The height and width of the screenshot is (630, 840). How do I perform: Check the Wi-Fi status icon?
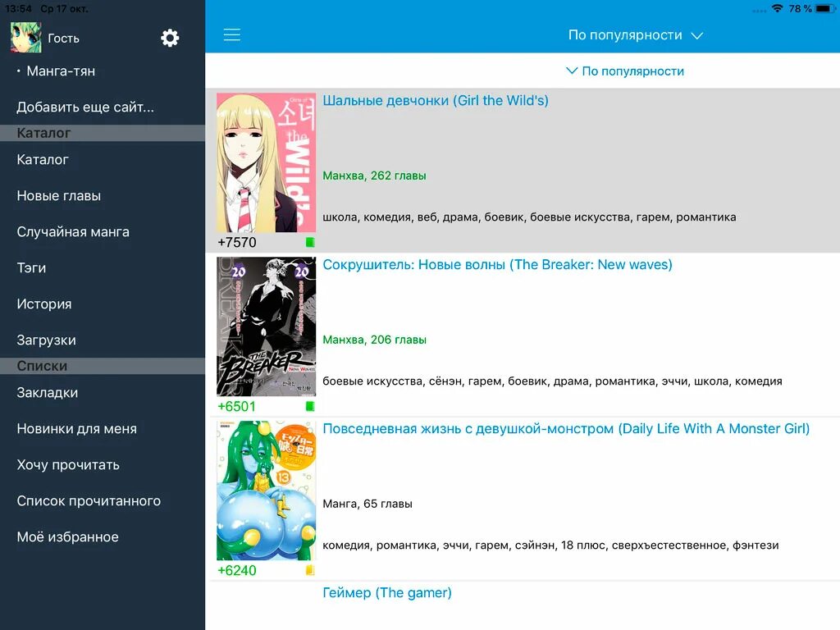778,8
